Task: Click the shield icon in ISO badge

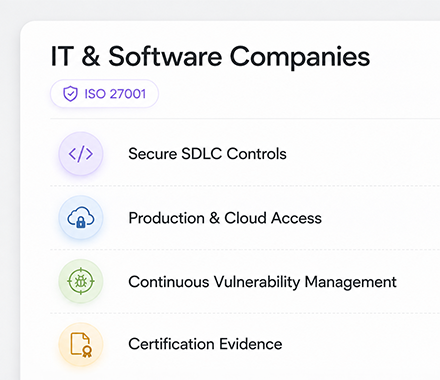Action: (70, 94)
